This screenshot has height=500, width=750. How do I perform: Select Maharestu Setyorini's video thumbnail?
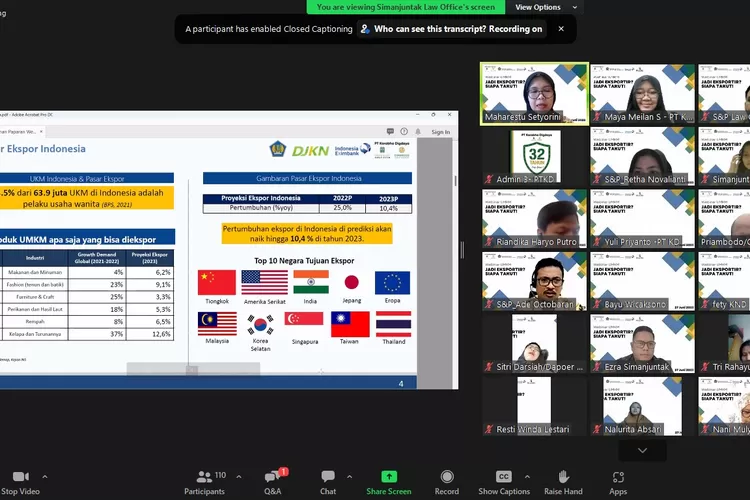point(532,94)
